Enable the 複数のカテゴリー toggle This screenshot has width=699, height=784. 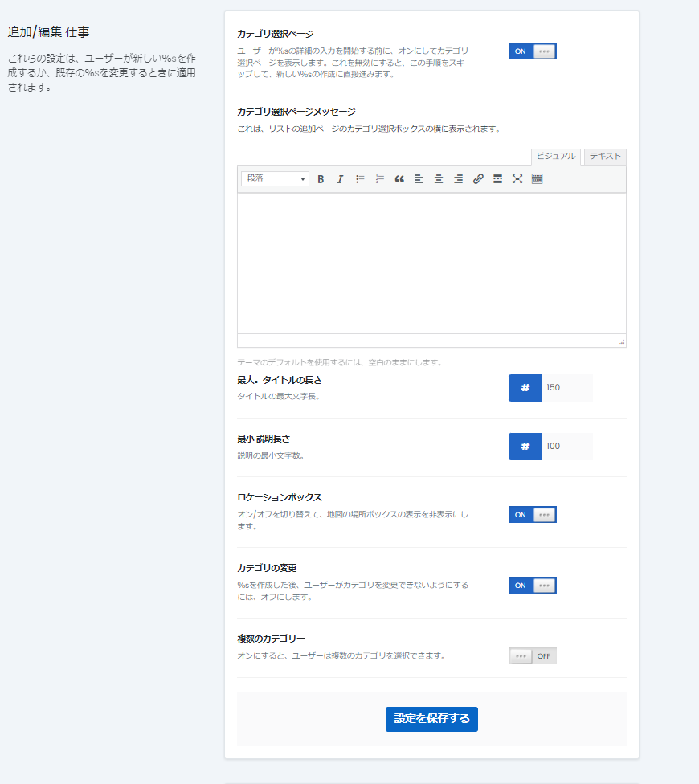coord(532,656)
